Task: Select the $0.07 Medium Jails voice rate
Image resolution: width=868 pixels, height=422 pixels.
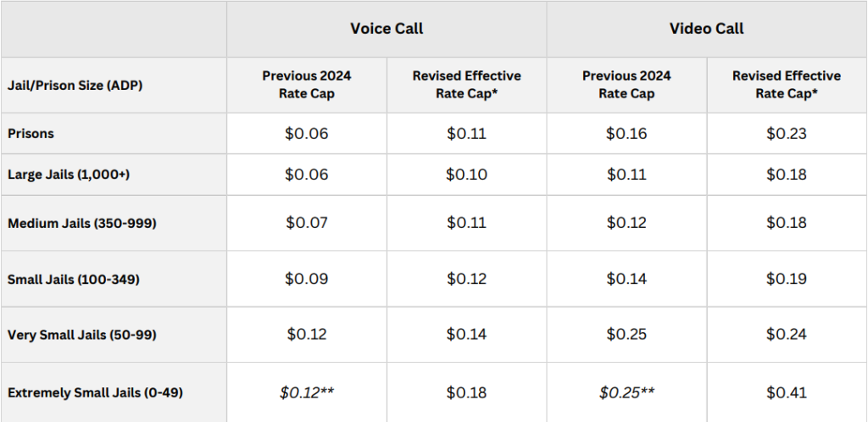Action: click(x=307, y=224)
